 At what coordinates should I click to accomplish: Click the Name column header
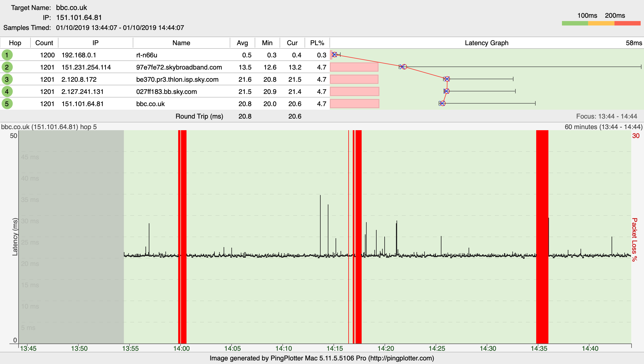click(x=181, y=43)
